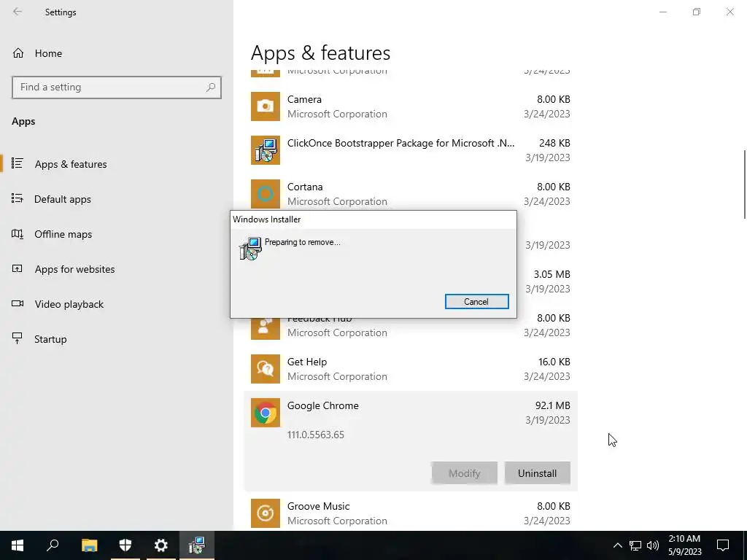The image size is (747, 560).
Task: Click the Modify button for Google Chrome
Action: click(464, 473)
